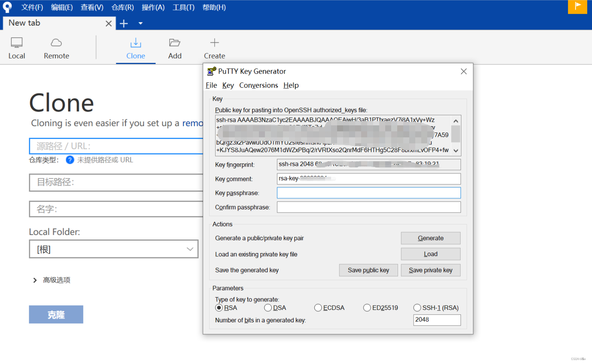Viewport: 592px width, 364px height.
Task: Select the ECDSA key type
Action: (x=318, y=308)
